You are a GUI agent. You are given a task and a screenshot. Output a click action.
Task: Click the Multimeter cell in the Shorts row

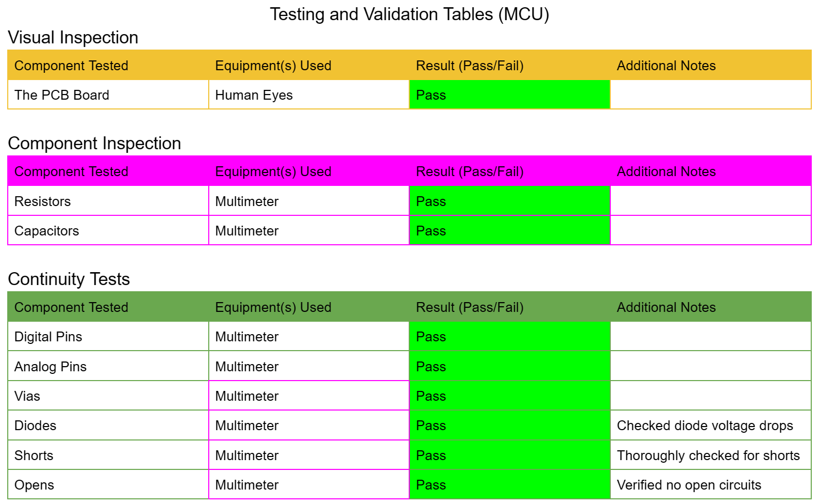coord(247,455)
